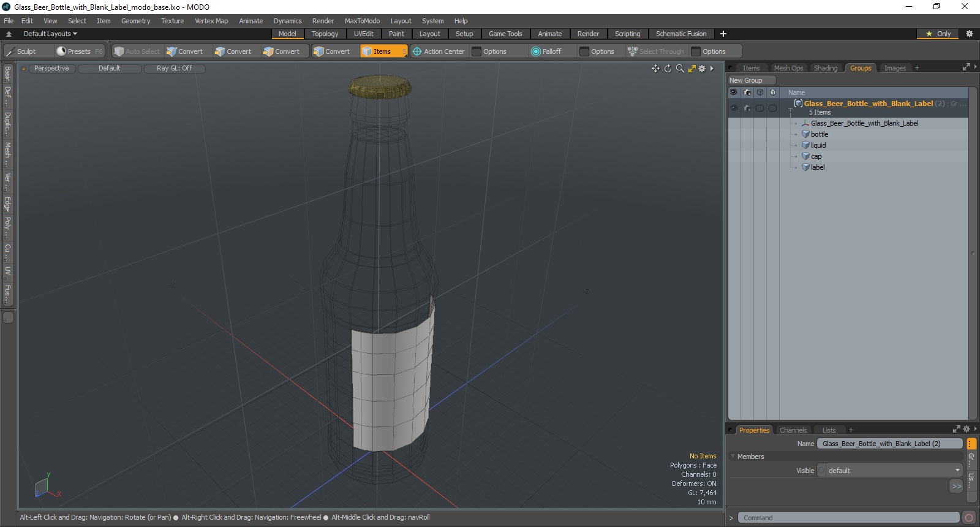Image resolution: width=980 pixels, height=527 pixels.
Task: Create a New Group
Action: [751, 80]
